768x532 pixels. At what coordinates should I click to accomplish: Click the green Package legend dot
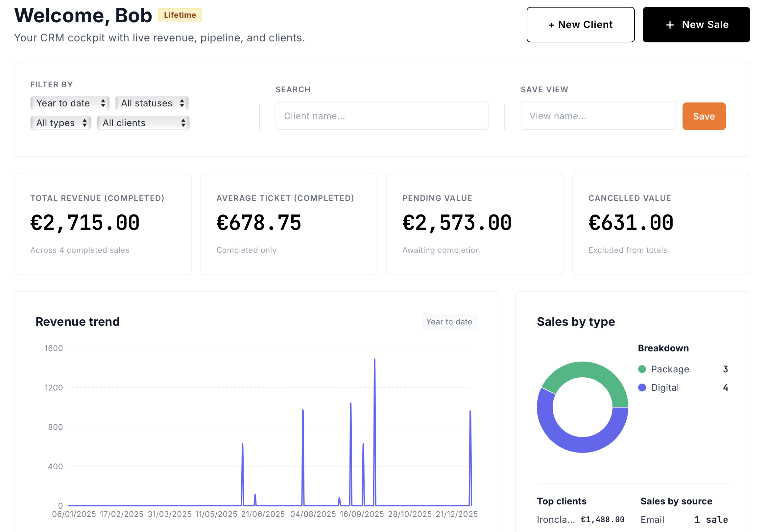point(642,369)
